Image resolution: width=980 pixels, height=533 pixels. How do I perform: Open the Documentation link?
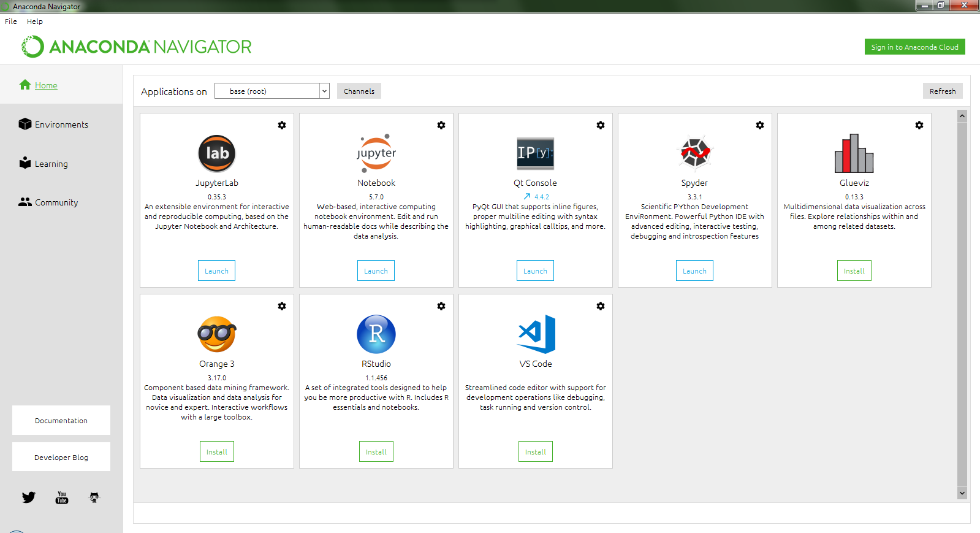pyautogui.click(x=61, y=420)
